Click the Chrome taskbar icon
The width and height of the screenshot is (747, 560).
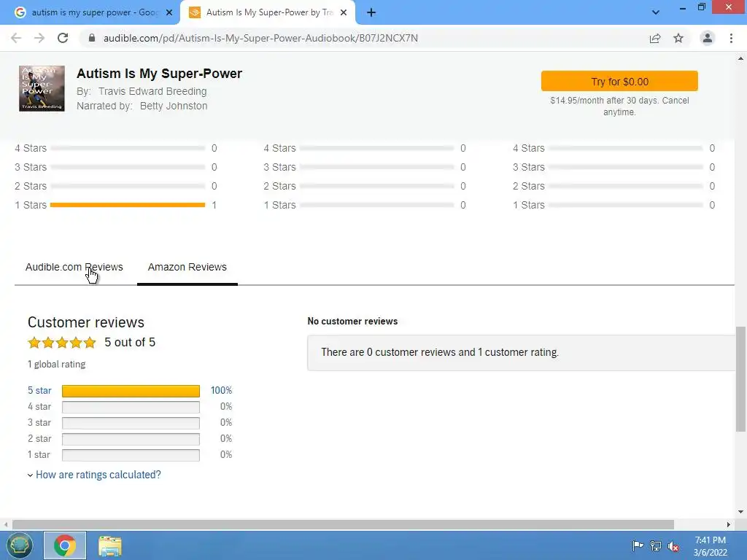(x=65, y=545)
